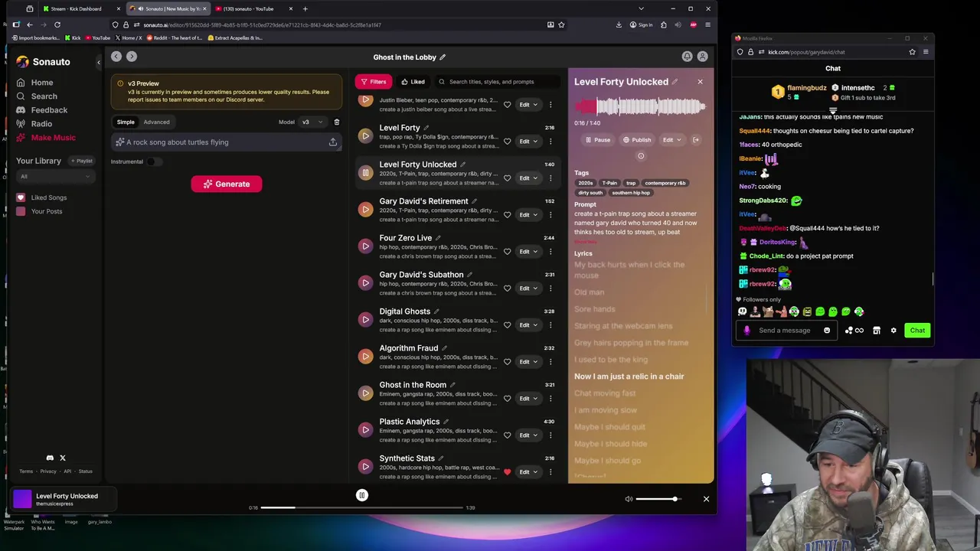Like Gary David's Subathon
Screen dimensions: 980x551
click(x=507, y=289)
